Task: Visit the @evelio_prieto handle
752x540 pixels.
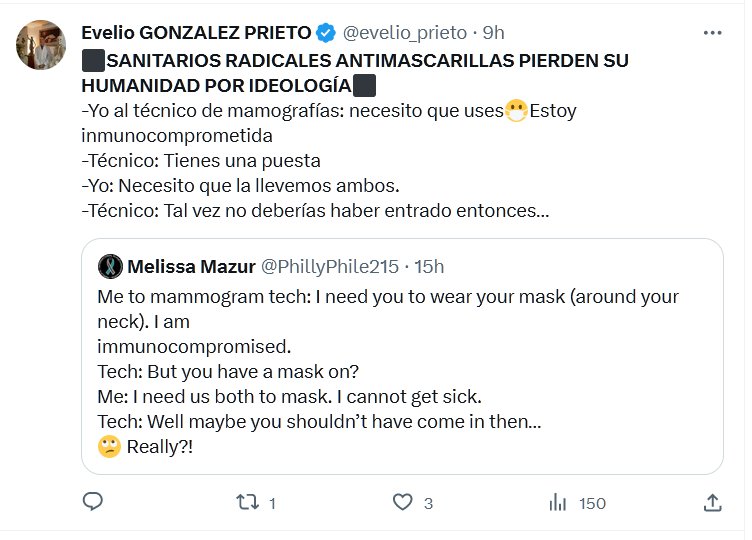Action: point(405,33)
